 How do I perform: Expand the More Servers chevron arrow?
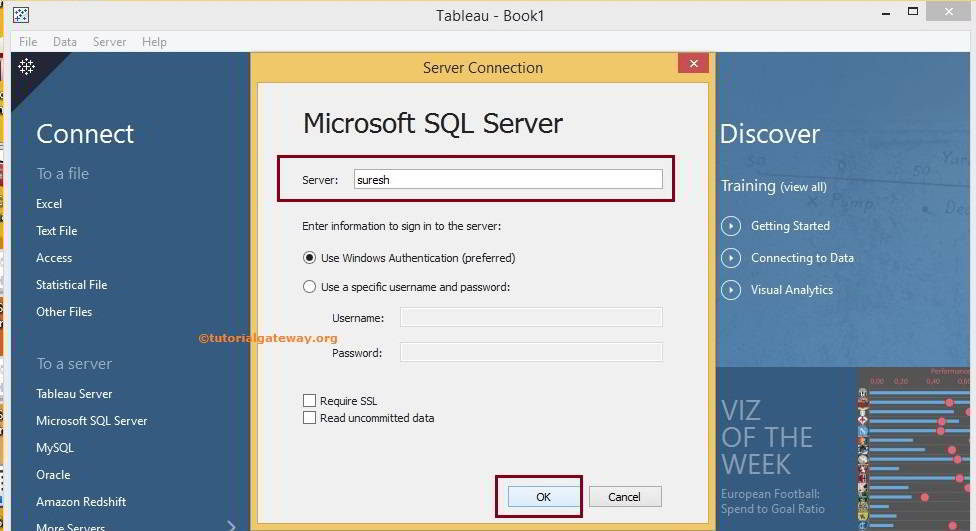pos(232,526)
